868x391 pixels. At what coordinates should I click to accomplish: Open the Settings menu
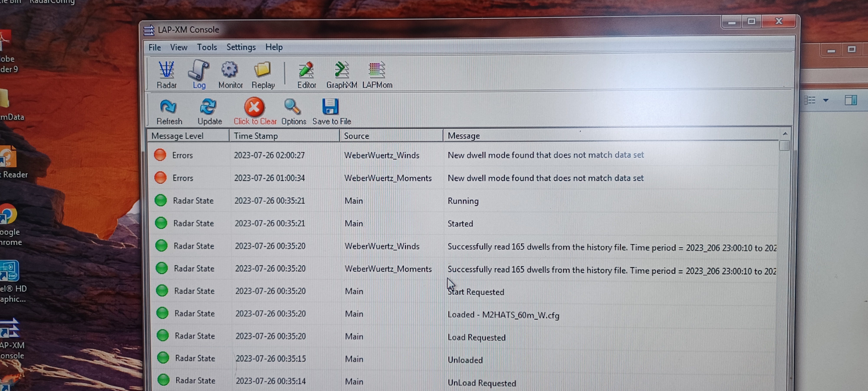[241, 47]
